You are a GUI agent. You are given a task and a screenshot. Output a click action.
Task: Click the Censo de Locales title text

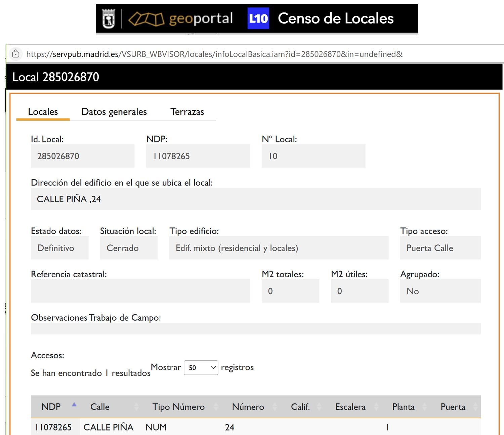(x=336, y=18)
